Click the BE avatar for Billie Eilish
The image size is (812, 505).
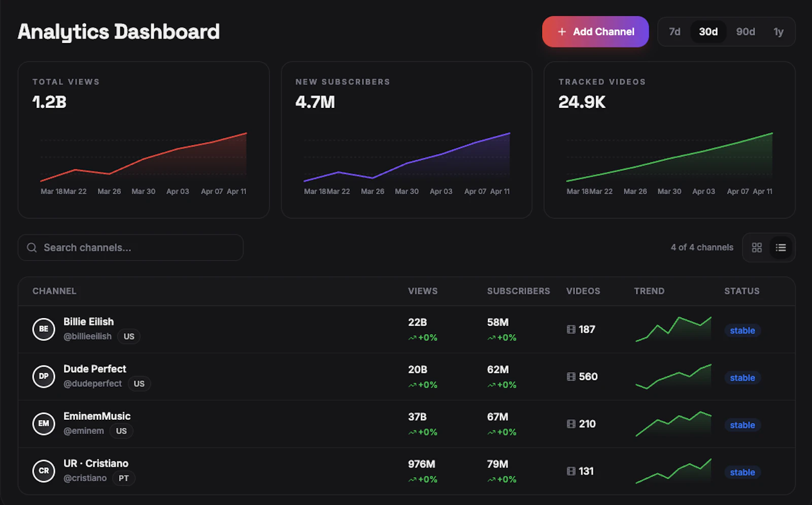(x=44, y=329)
